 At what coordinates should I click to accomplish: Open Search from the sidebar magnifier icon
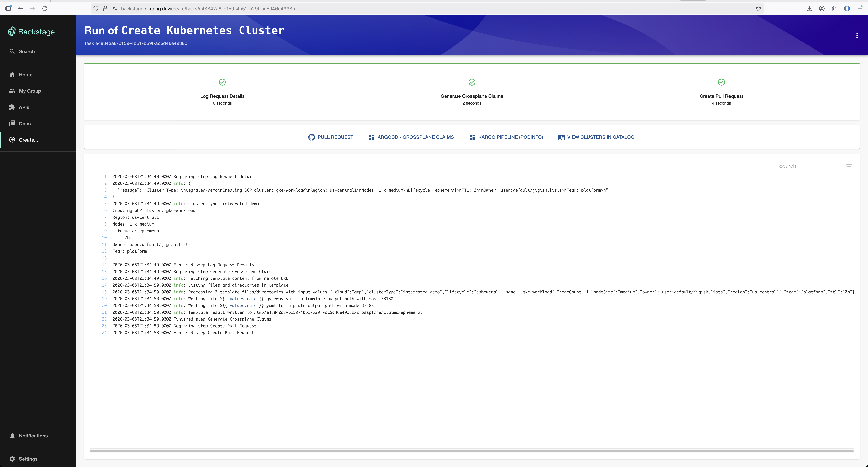click(x=12, y=51)
